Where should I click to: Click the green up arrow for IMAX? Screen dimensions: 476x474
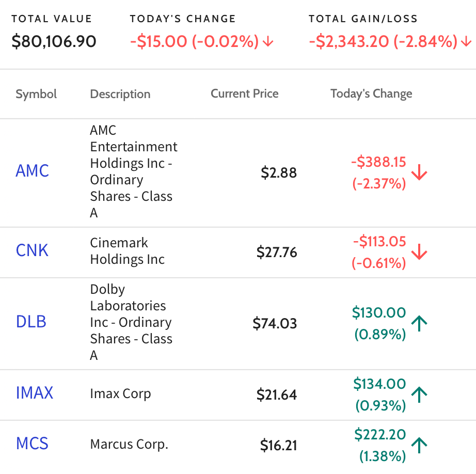tap(419, 394)
